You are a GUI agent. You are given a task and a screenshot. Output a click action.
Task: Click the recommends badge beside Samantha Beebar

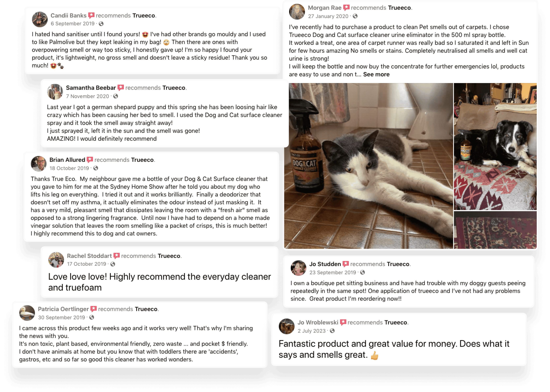point(121,88)
